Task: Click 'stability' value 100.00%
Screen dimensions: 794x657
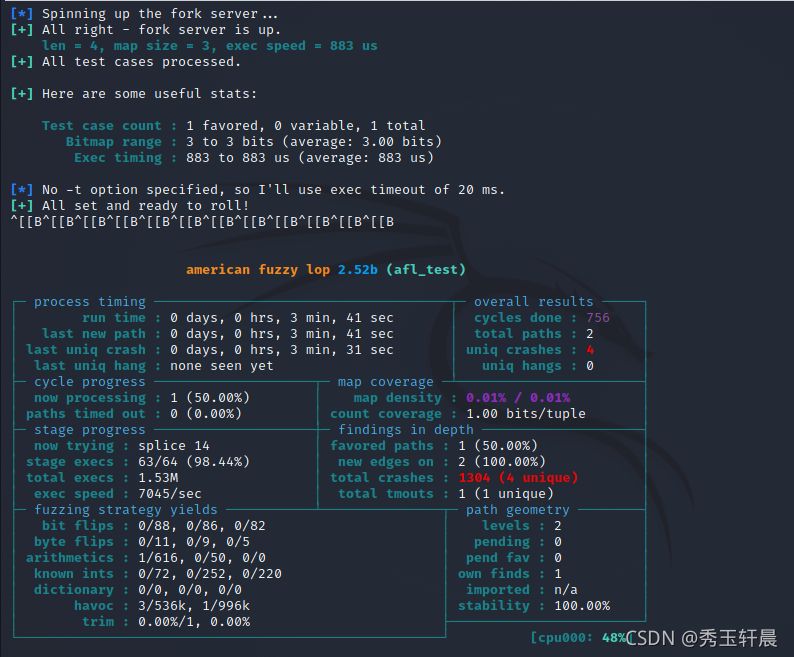Action: click(582, 606)
